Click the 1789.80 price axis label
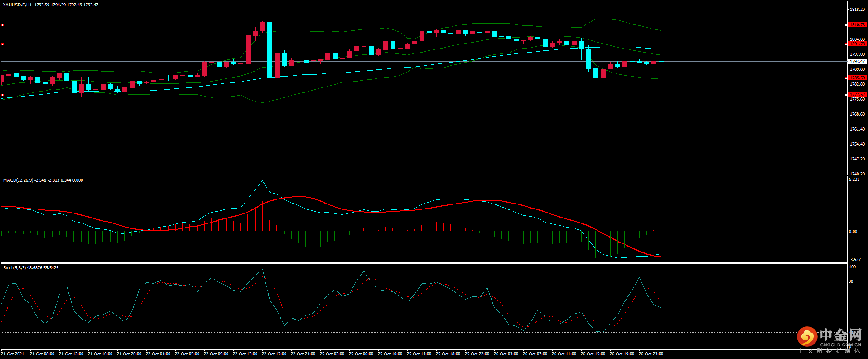 click(x=857, y=69)
